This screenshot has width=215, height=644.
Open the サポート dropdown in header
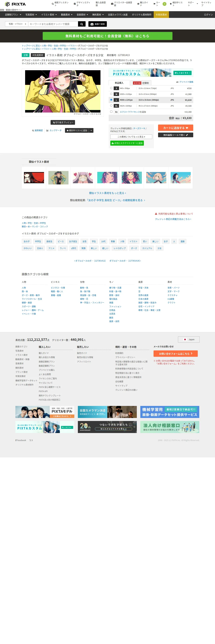coord(193,4)
